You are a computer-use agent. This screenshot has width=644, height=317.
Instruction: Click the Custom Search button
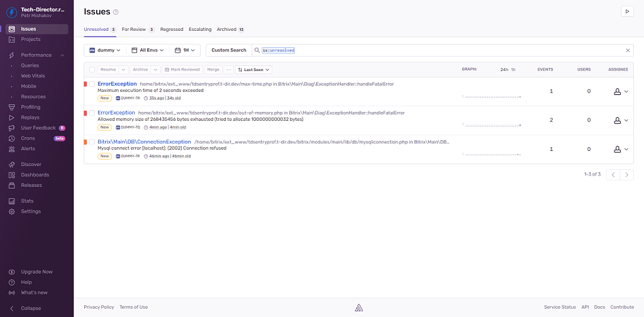click(x=229, y=50)
